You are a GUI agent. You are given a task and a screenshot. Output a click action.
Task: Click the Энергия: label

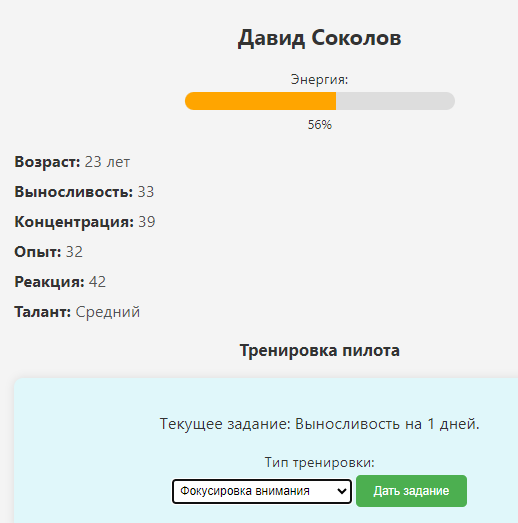(319, 79)
